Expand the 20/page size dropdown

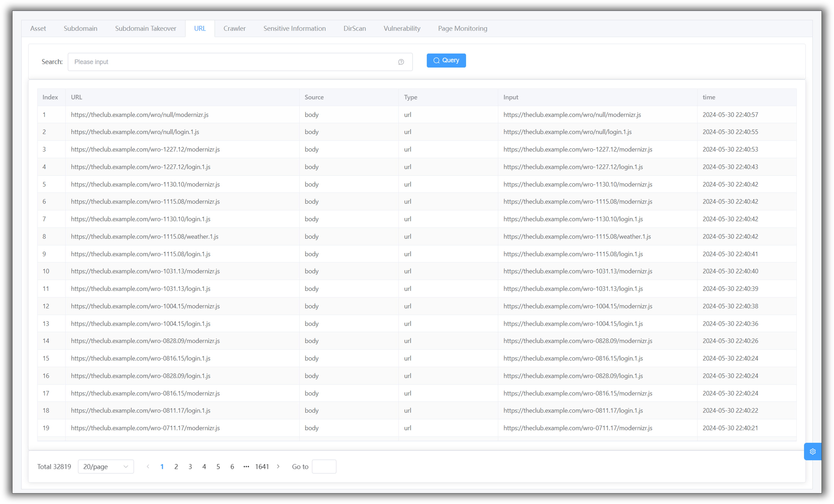pyautogui.click(x=106, y=466)
